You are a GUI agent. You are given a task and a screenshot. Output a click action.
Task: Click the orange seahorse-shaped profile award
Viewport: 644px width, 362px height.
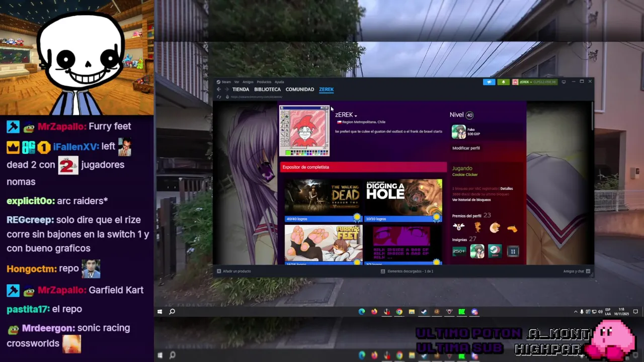click(477, 228)
